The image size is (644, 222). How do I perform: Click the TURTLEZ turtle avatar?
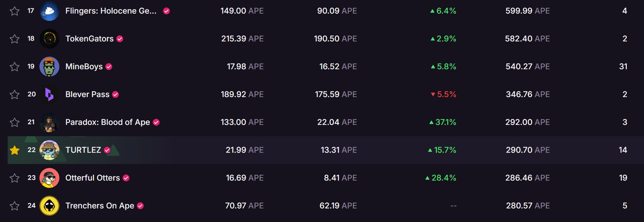pos(49,150)
